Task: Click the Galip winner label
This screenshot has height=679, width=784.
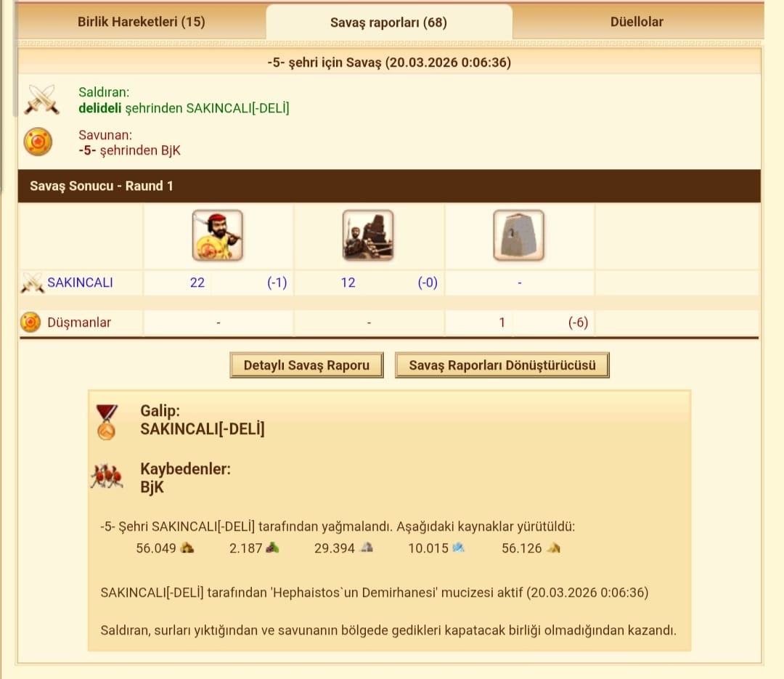Action: [x=160, y=411]
